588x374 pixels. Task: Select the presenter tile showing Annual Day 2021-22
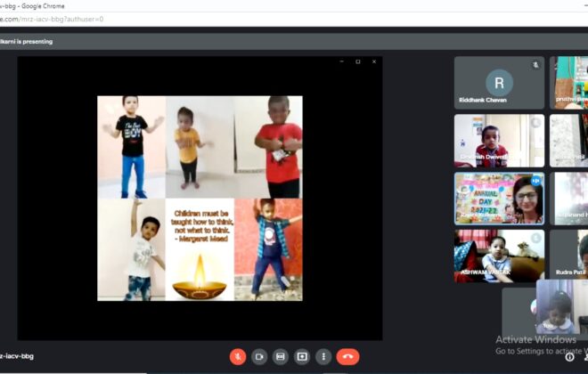pyautogui.click(x=499, y=199)
